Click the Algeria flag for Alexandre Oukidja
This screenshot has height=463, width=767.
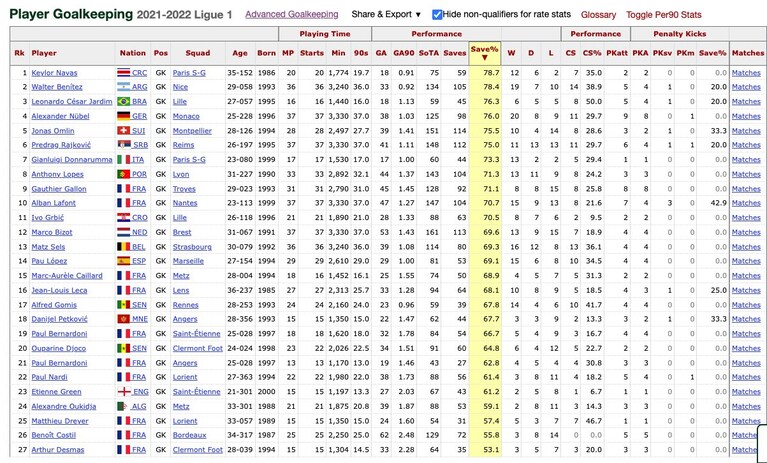coord(123,406)
